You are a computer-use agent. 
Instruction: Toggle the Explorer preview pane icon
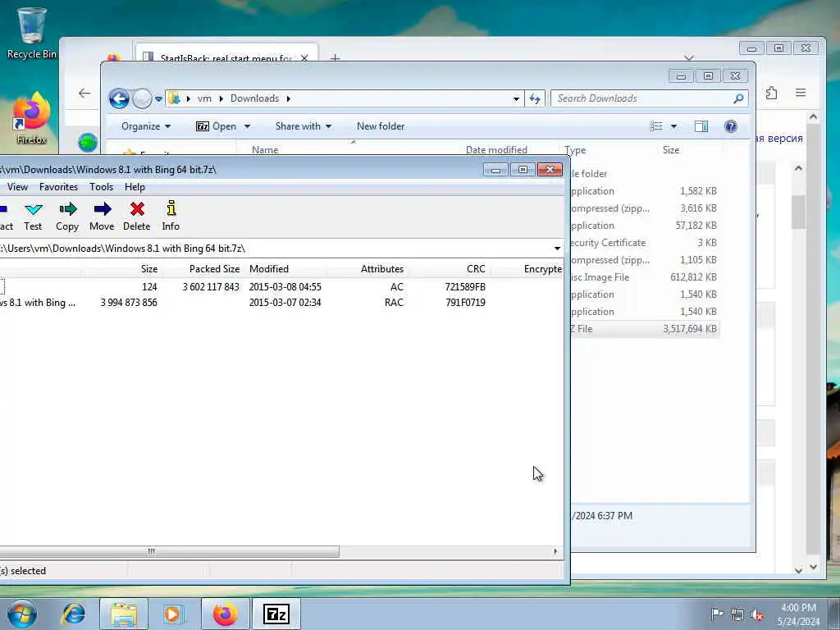701,126
